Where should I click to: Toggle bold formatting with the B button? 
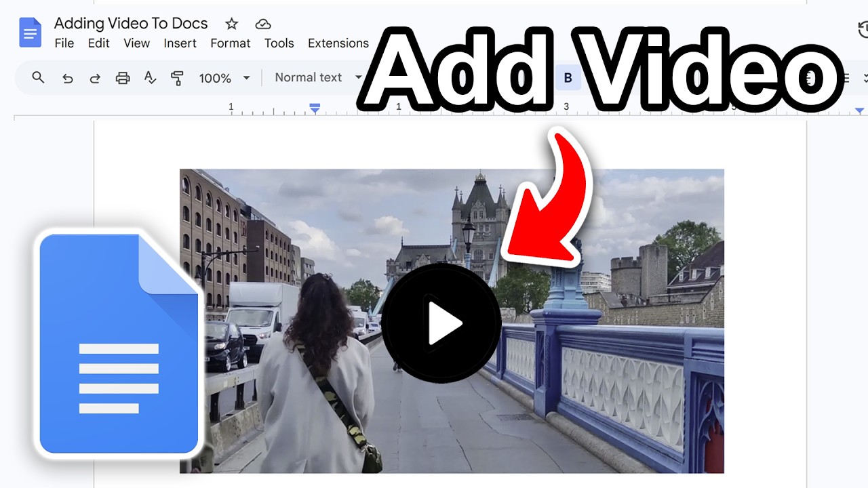(x=568, y=78)
